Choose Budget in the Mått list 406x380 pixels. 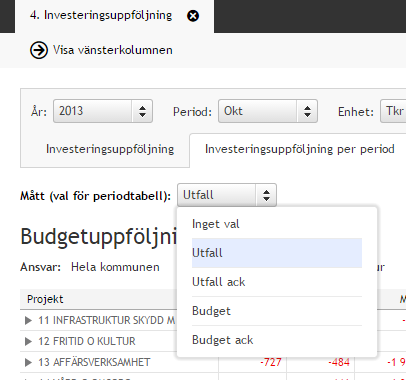pyautogui.click(x=277, y=311)
